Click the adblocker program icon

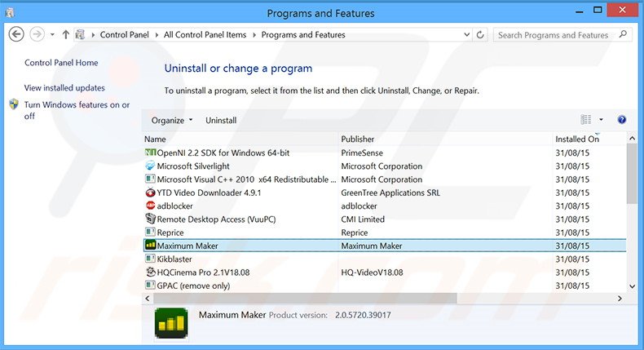click(x=150, y=206)
